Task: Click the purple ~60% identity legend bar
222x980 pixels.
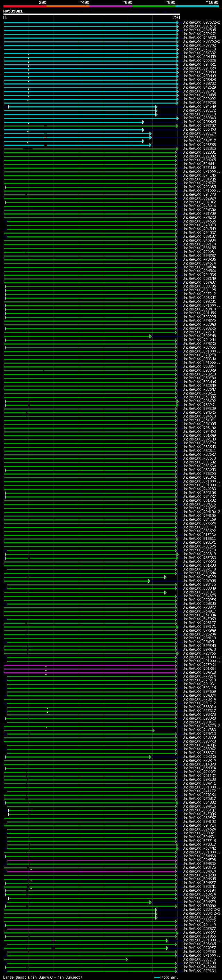Action: (111, 6)
